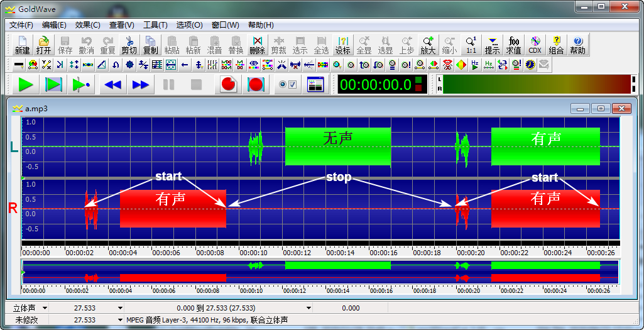Open the CDX disc reader tool

coord(535,45)
